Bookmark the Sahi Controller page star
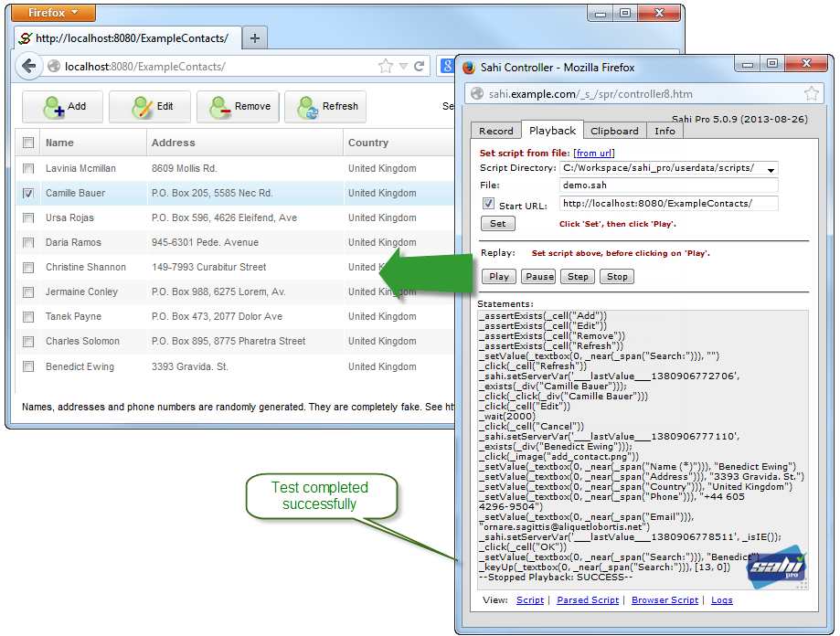Image resolution: width=840 pixels, height=636 pixels. (x=812, y=94)
